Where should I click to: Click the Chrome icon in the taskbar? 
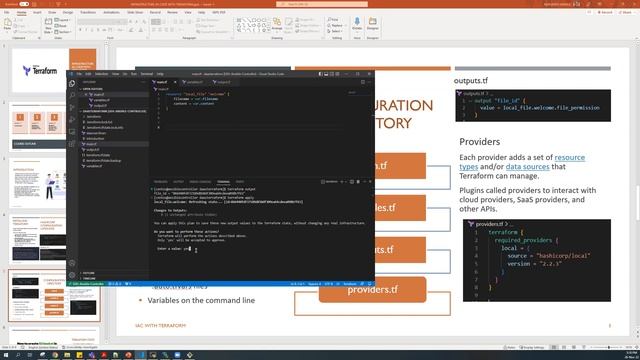55,355
